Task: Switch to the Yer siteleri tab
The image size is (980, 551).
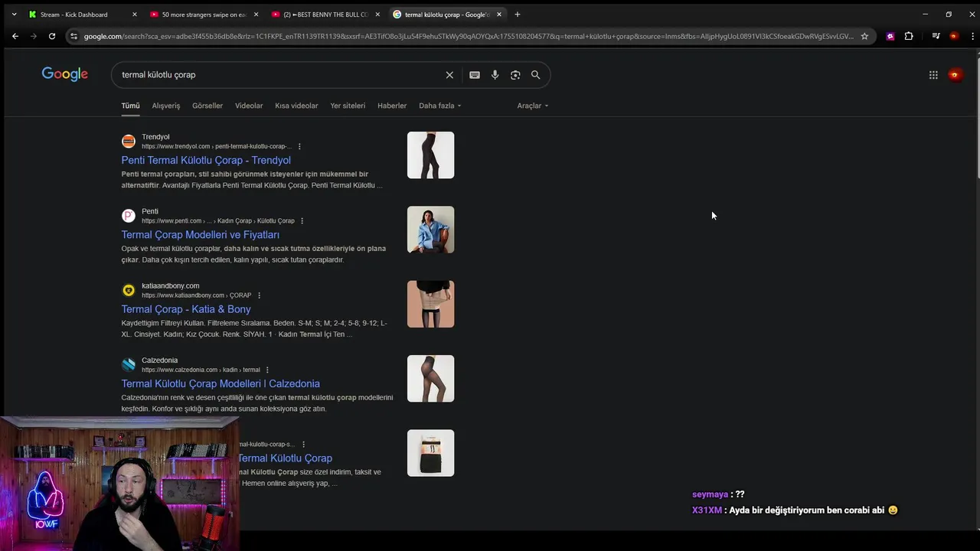Action: [x=348, y=106]
